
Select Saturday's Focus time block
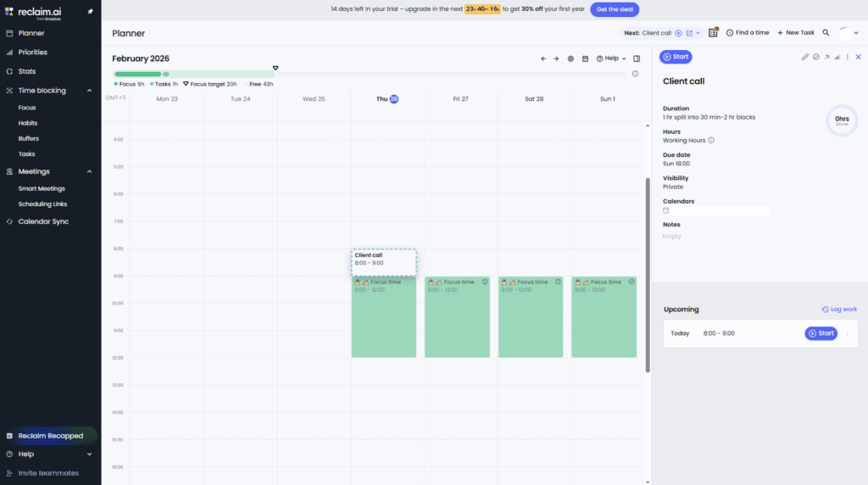click(x=531, y=317)
